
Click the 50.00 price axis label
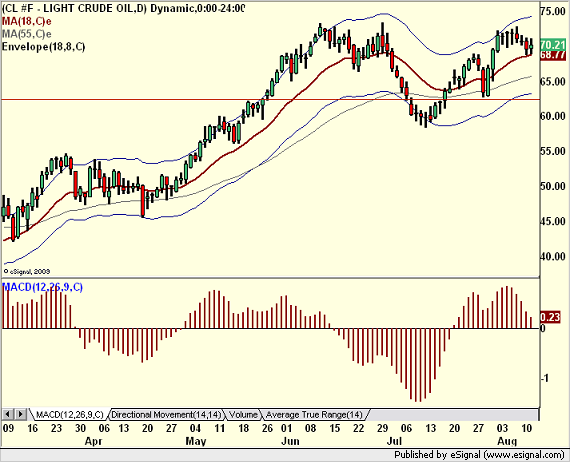click(553, 186)
